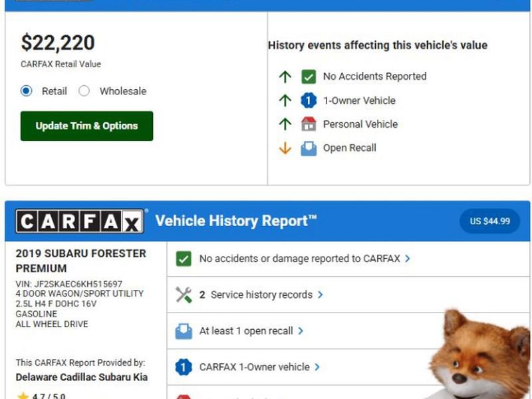The height and width of the screenshot is (399, 532).
Task: Expand the CARFAX 1-Owner vehicle chevron
Action: 317,366
